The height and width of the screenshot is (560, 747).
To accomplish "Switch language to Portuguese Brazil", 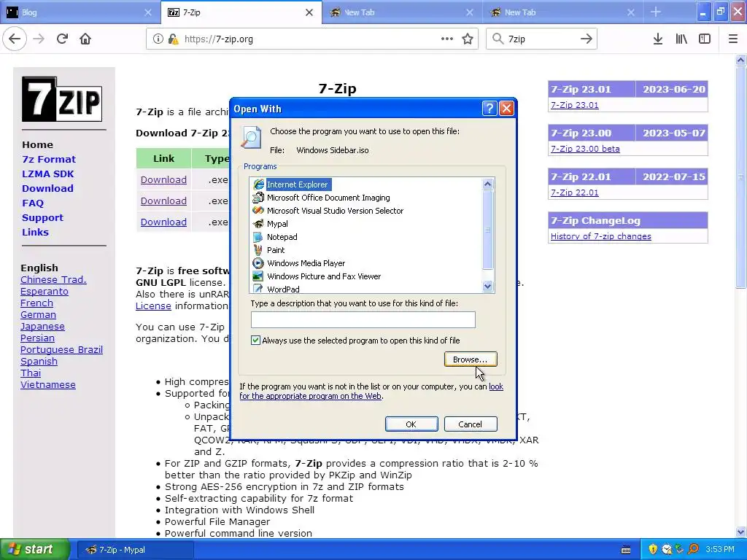I will coord(61,349).
